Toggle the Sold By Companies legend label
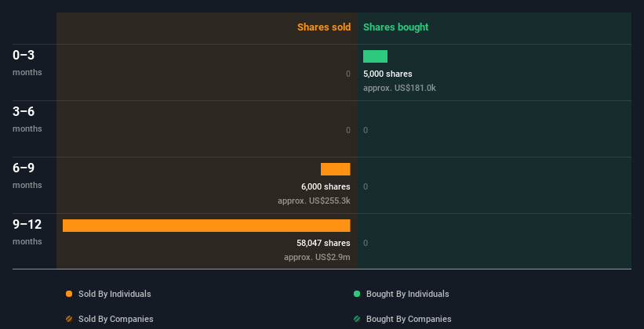The image size is (644, 329). [x=116, y=319]
